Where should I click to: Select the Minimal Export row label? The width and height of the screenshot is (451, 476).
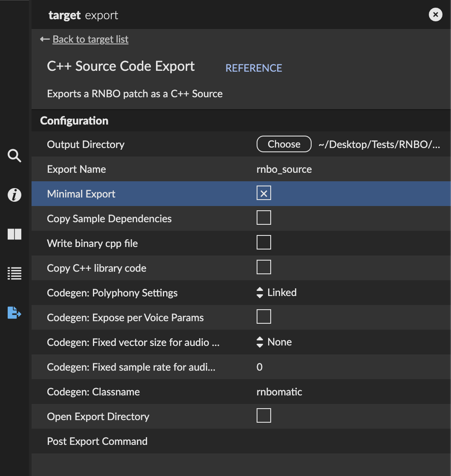(x=81, y=194)
